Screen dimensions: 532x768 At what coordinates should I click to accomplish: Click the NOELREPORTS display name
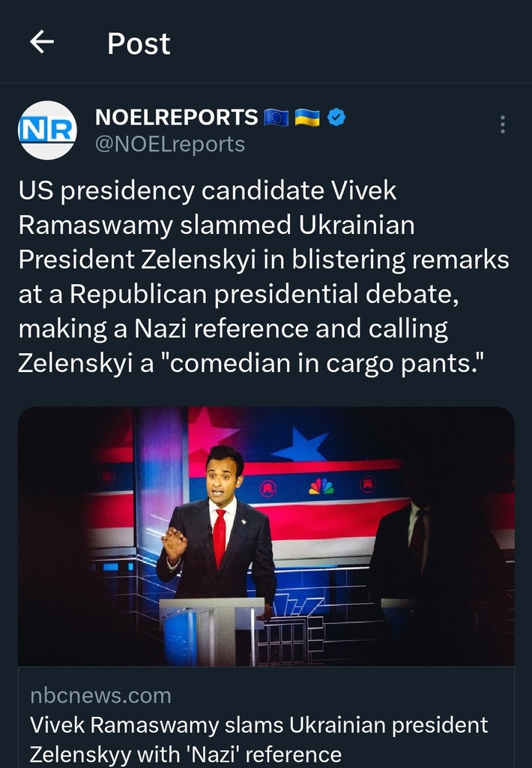click(x=177, y=117)
